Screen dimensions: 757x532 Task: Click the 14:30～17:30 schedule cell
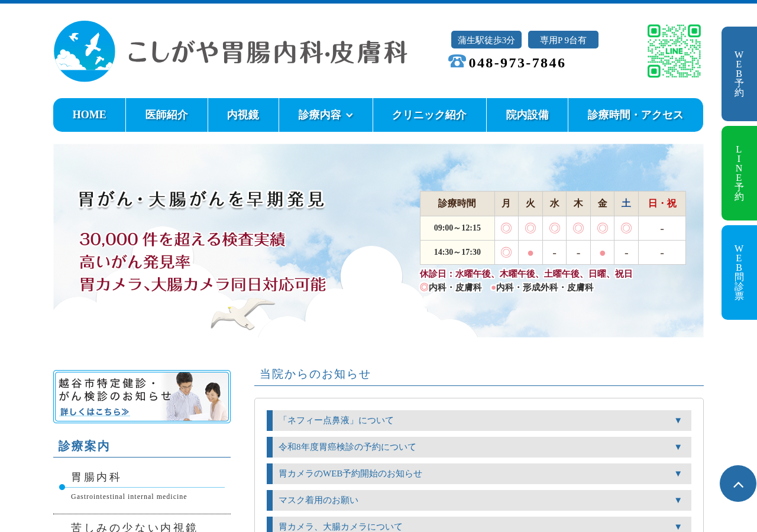pyautogui.click(x=457, y=252)
